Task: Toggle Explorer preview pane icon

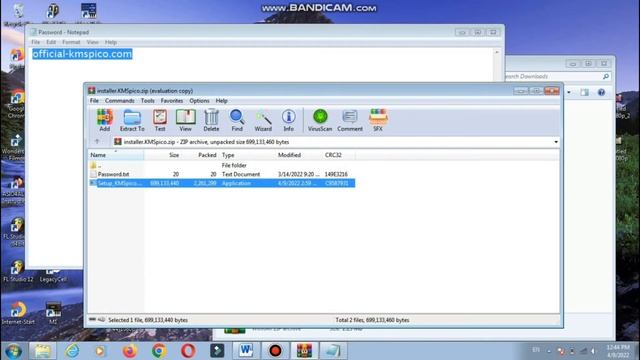Action: pos(584,92)
